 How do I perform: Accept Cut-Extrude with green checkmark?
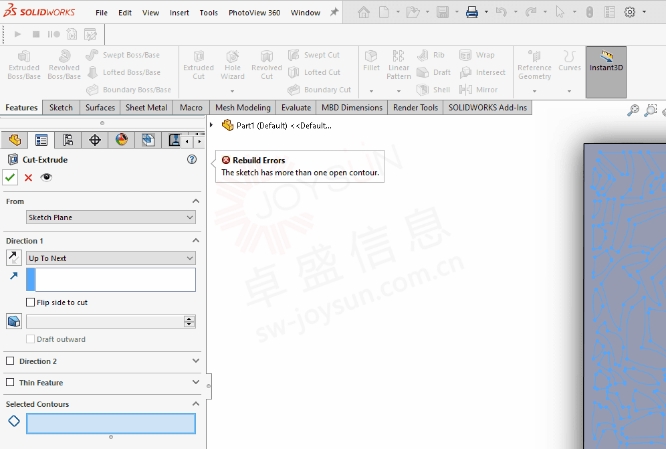pyautogui.click(x=10, y=177)
